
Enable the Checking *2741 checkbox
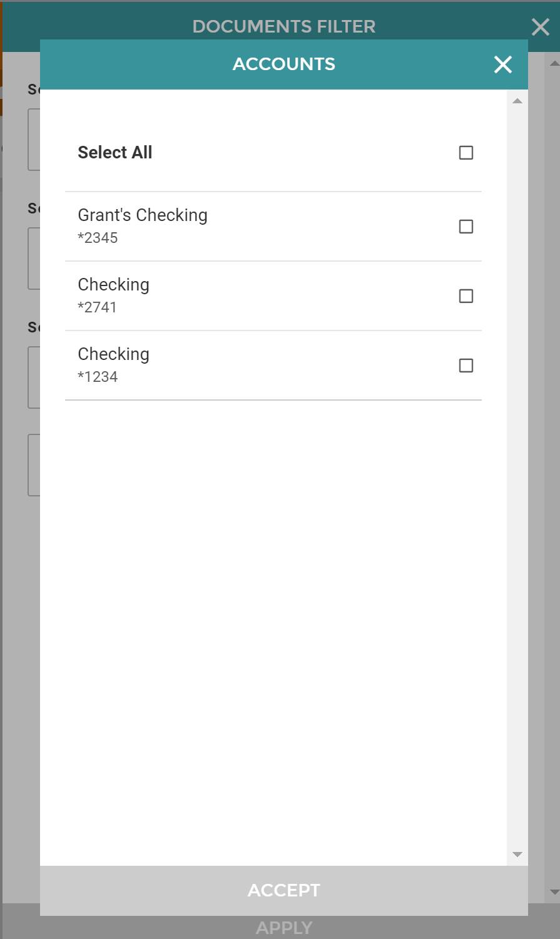tap(466, 296)
